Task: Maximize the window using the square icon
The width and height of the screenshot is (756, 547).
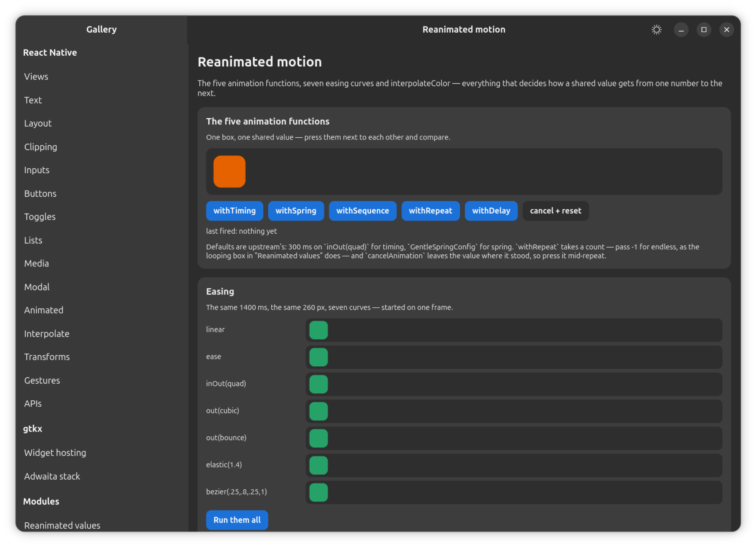Action: pos(704,30)
